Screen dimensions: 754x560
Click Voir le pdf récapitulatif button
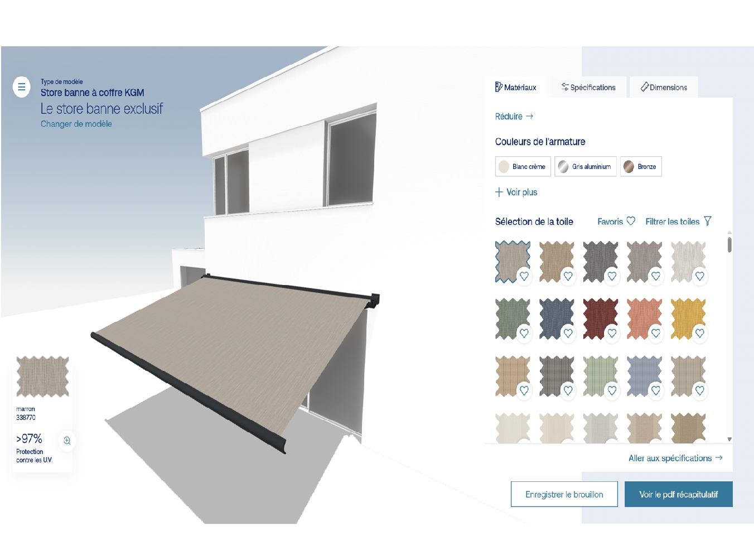pos(678,495)
